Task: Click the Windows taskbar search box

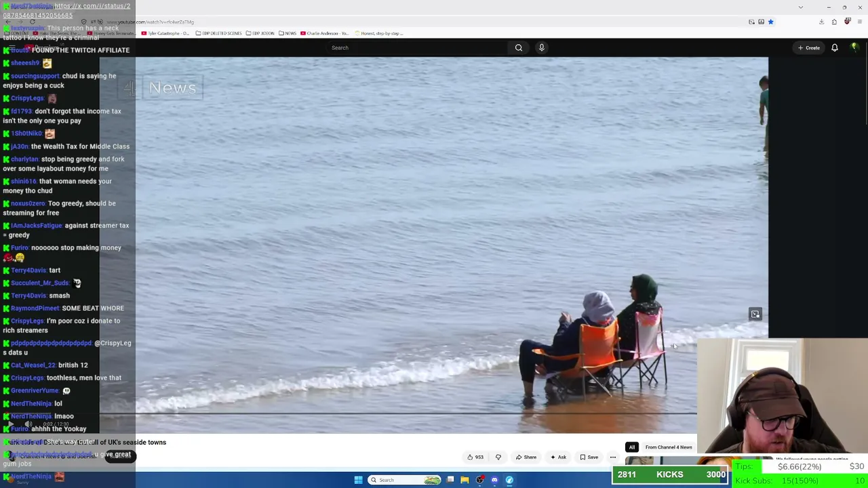Action: 404,480
